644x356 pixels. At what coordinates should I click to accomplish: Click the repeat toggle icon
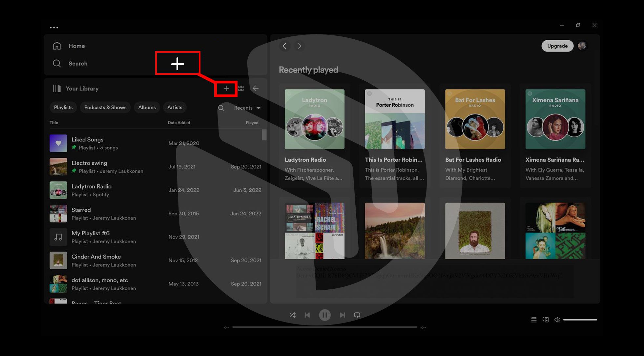point(358,315)
